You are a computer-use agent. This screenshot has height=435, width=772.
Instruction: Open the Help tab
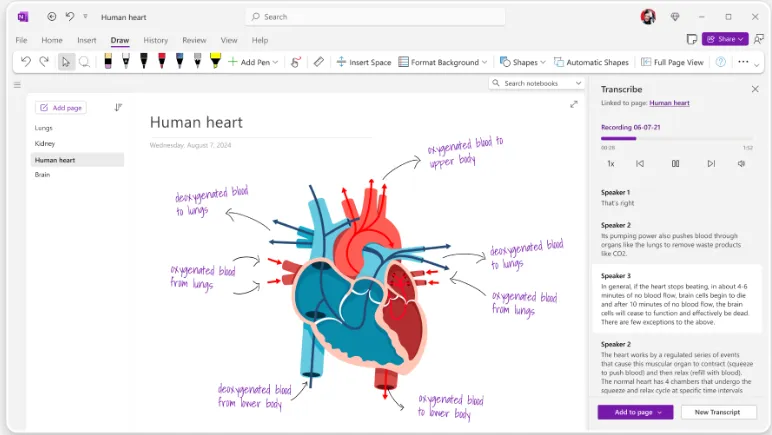click(x=260, y=40)
